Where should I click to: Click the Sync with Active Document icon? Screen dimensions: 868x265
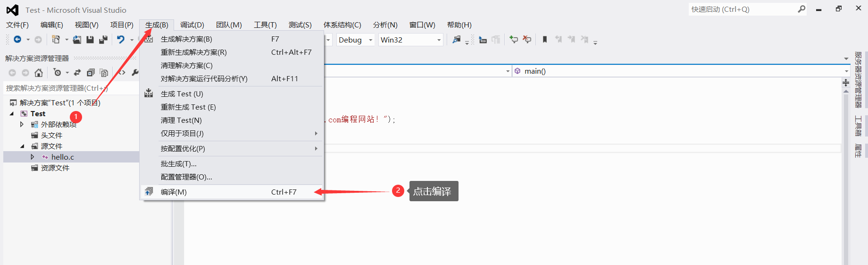pos(77,72)
